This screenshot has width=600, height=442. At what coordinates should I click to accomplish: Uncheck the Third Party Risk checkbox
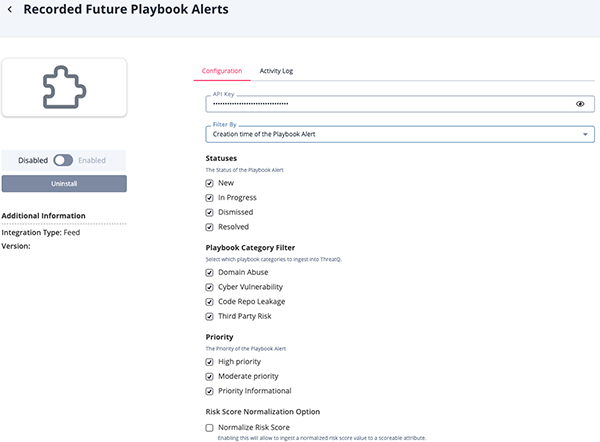[x=210, y=316]
